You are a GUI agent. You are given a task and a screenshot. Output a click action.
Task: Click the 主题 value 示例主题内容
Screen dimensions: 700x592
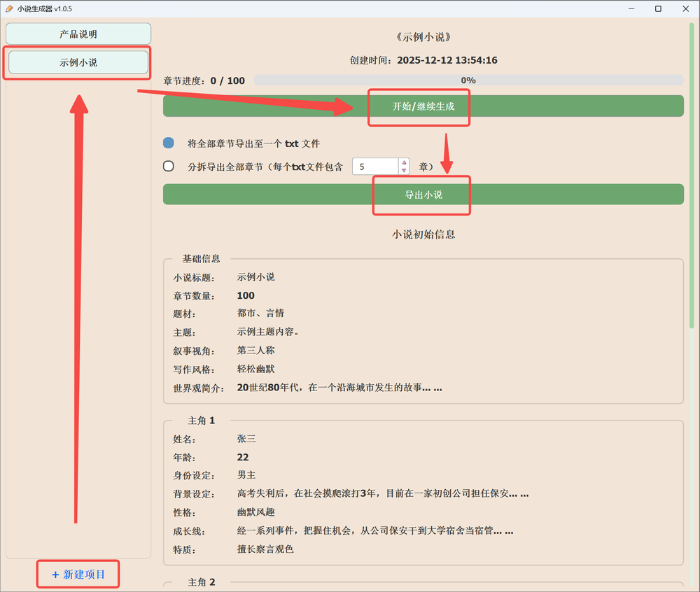coord(268,332)
